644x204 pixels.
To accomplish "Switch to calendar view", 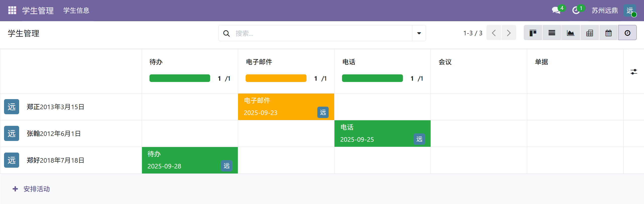I will click(609, 33).
